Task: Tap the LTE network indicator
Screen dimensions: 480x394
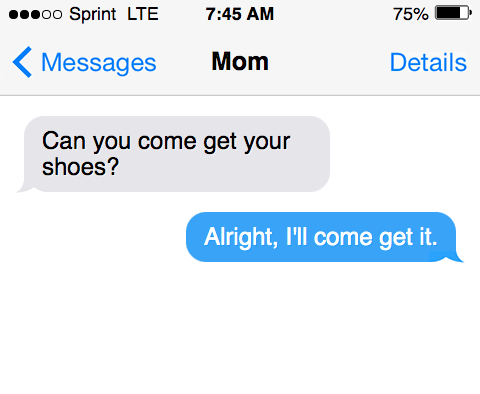Action: [142, 14]
